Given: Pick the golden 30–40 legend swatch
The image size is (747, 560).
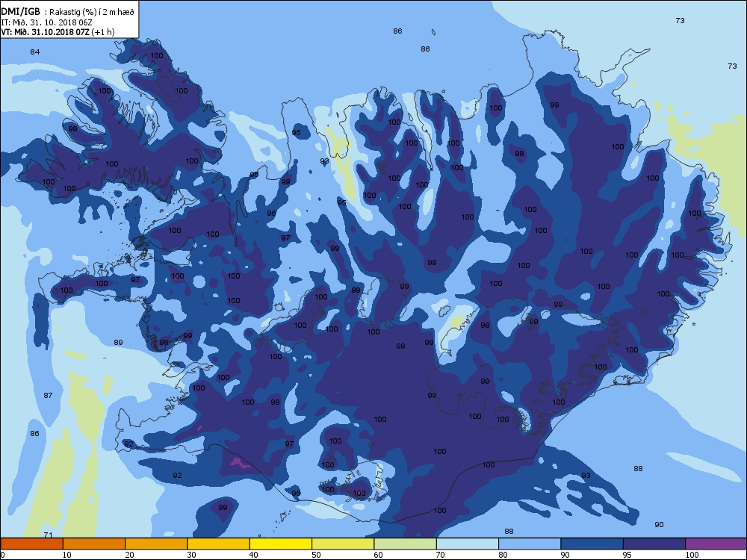Looking at the screenshot, I should 219,544.
